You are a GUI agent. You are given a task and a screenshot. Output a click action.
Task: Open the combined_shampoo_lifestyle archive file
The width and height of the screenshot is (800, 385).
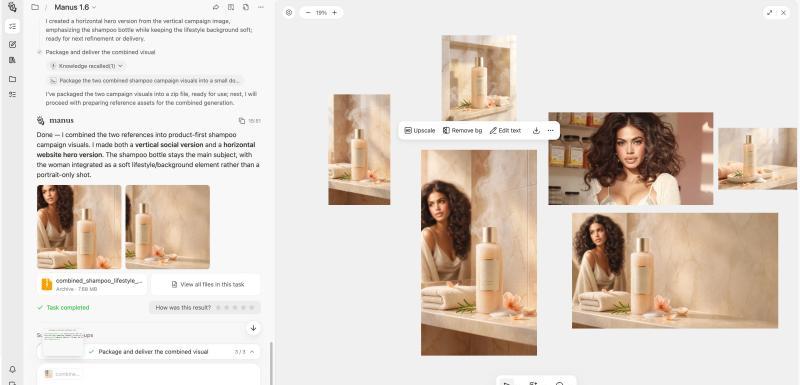tap(92, 285)
